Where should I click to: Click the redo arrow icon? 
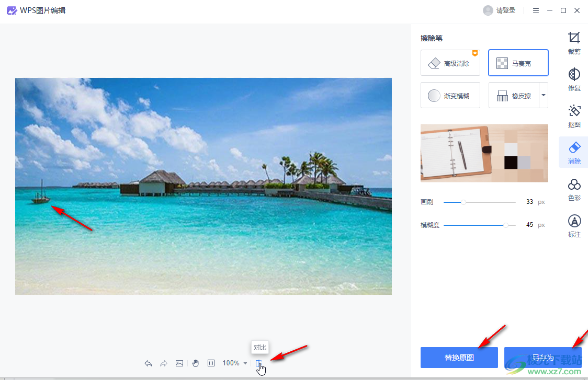click(163, 363)
